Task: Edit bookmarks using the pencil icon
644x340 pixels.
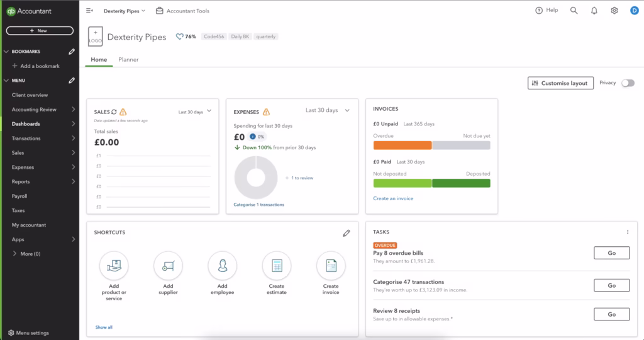Action: point(72,52)
